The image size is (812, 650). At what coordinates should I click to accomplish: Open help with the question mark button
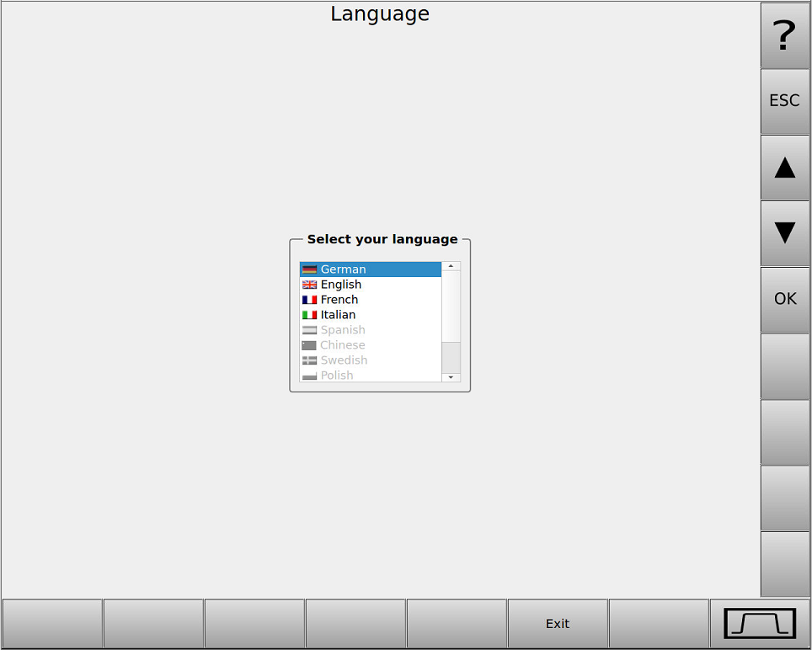coord(784,35)
